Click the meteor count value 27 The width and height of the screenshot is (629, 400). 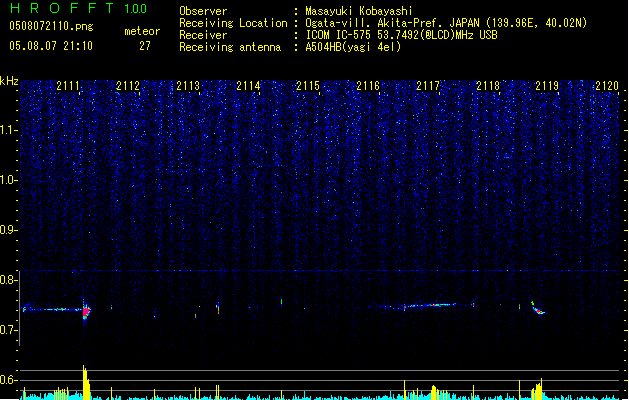pos(145,46)
